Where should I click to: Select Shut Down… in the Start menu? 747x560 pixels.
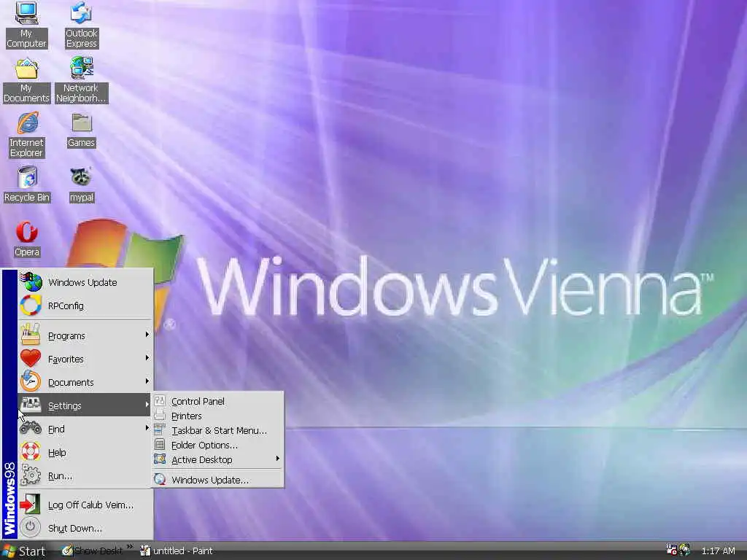point(85,528)
